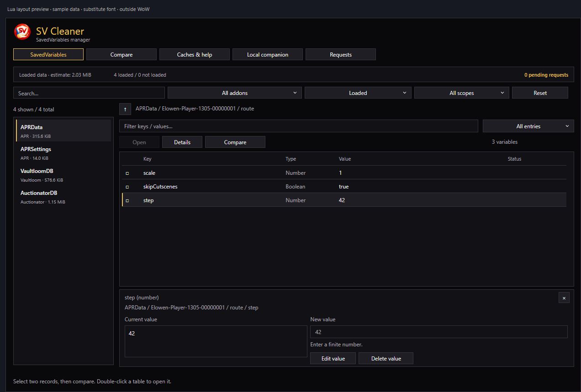This screenshot has height=392, width=581.
Task: Click the skipCutscenes key cell
Action: click(x=160, y=187)
